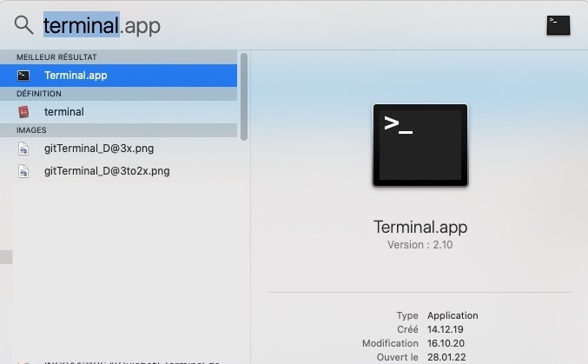Click the dictionary icon beside terminal definition
The image size is (588, 364).
(x=24, y=112)
